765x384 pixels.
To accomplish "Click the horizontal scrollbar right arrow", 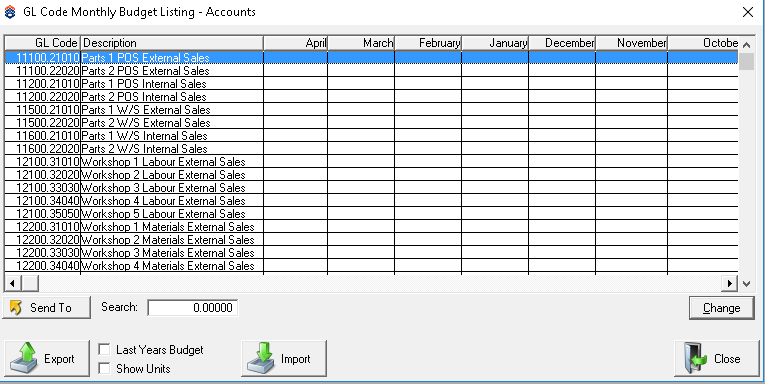I will coord(729,283).
